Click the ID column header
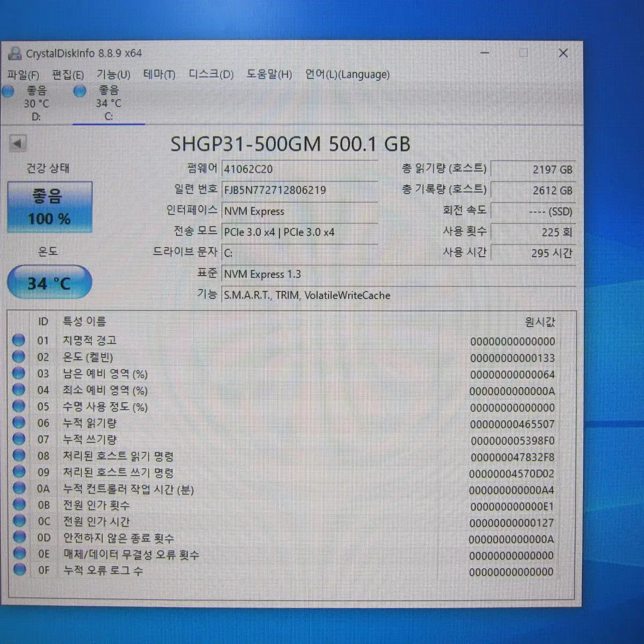 click(x=43, y=321)
